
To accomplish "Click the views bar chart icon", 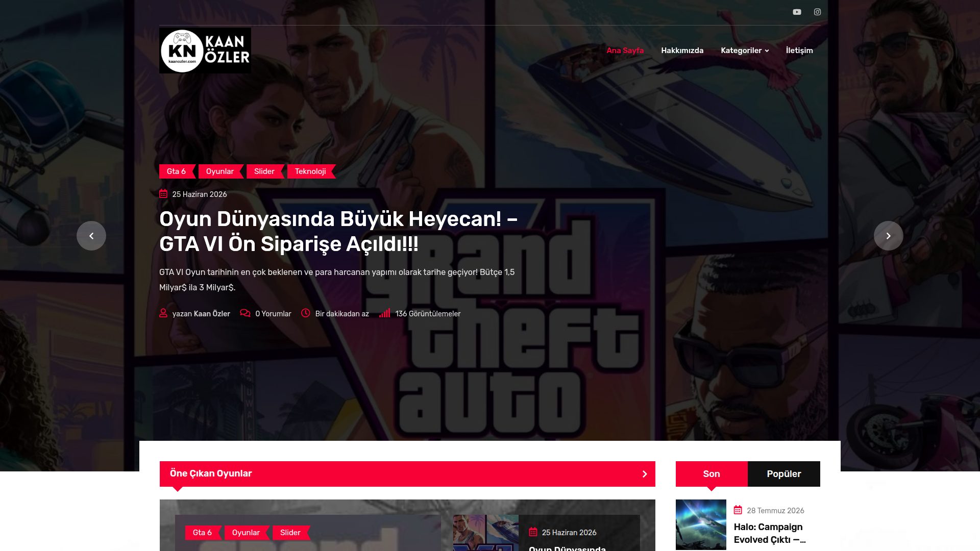I will click(x=384, y=313).
